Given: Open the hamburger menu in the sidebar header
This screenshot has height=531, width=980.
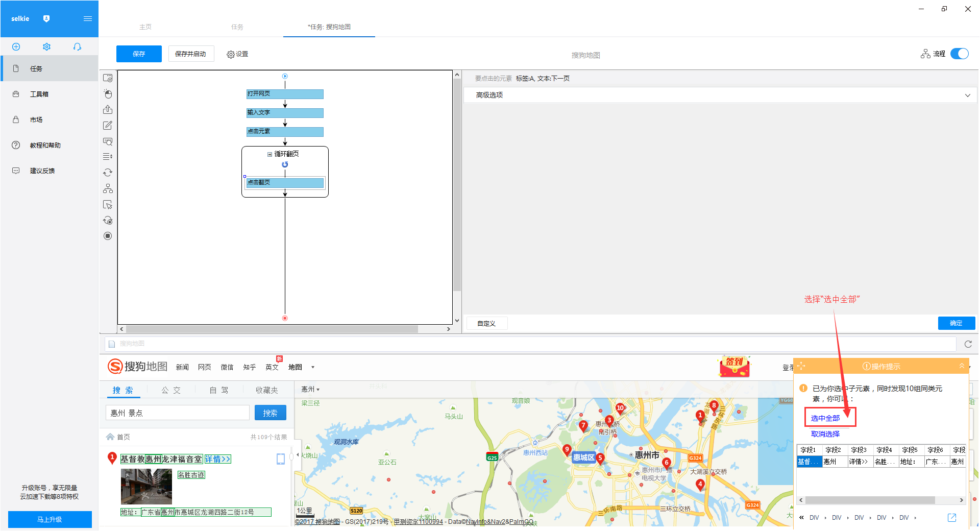Looking at the screenshot, I should [88, 19].
